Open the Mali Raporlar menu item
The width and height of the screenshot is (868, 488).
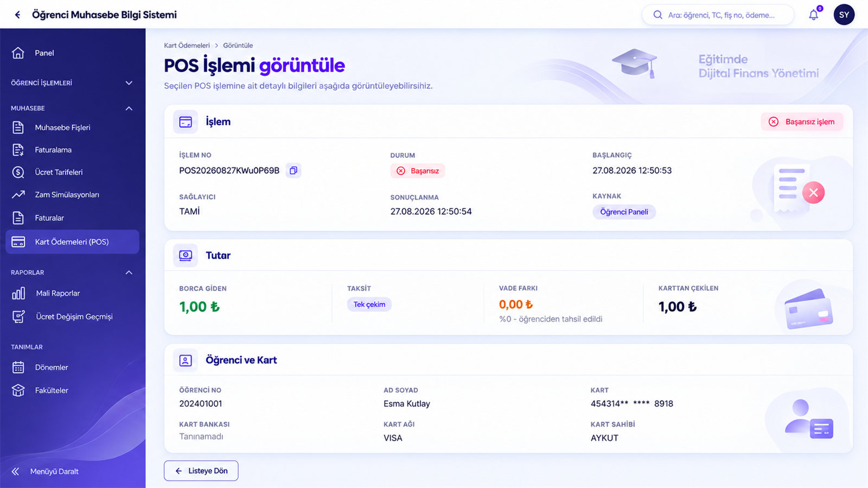tap(72, 293)
